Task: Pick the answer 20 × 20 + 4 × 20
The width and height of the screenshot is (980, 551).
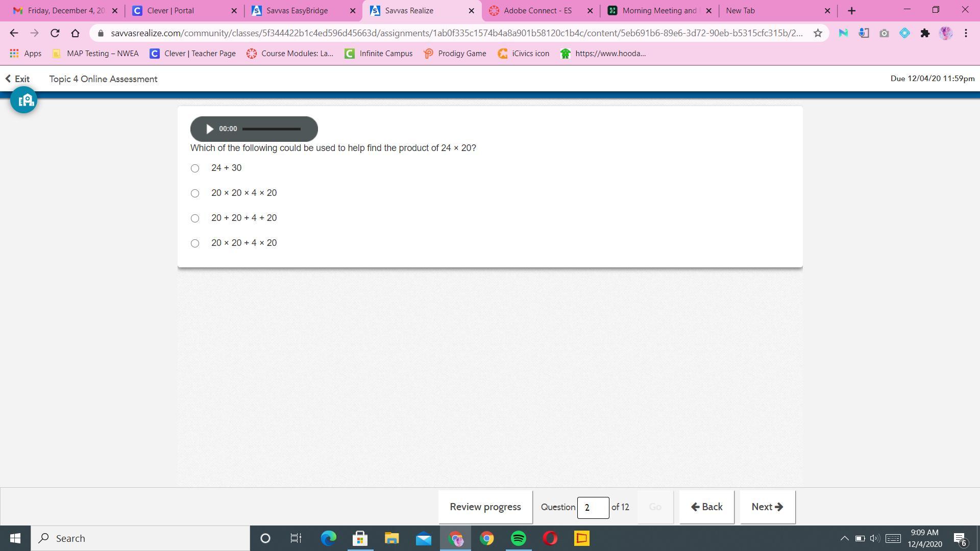Action: (x=195, y=243)
